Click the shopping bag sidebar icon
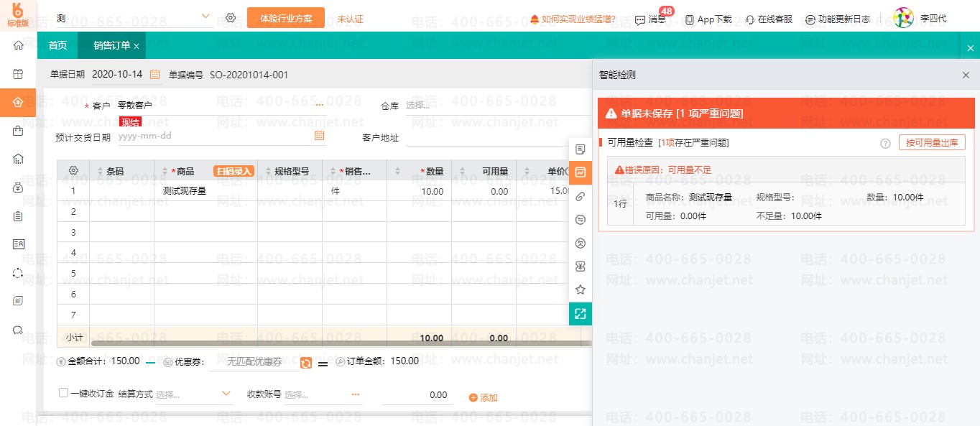Viewport: 980px width, 426px height. (18, 131)
